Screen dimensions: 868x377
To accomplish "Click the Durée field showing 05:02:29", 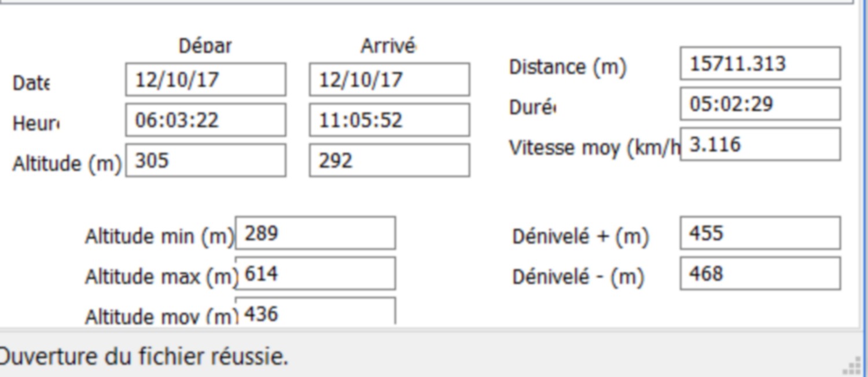I will pyautogui.click(x=760, y=104).
